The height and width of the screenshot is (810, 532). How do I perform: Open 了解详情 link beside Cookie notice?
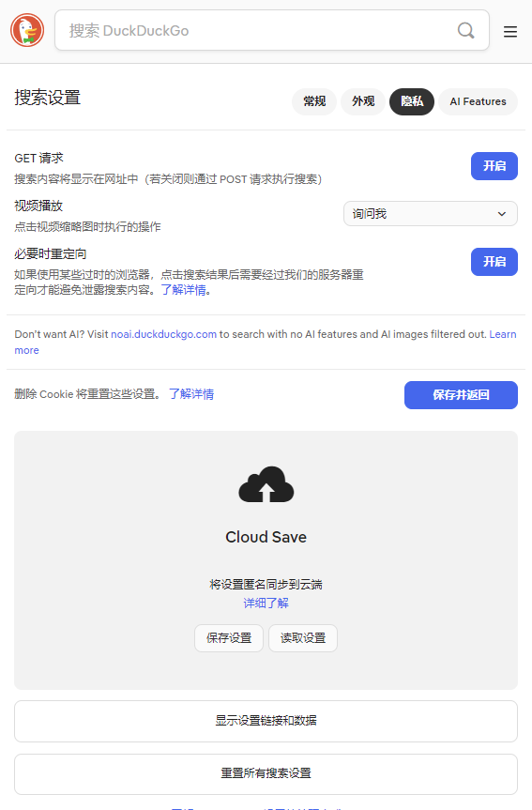point(191,394)
